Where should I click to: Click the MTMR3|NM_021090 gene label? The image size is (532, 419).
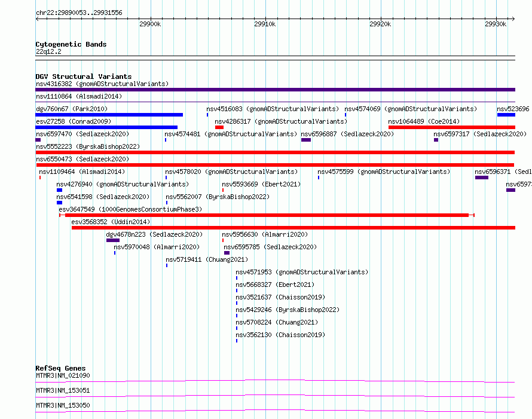point(63,375)
